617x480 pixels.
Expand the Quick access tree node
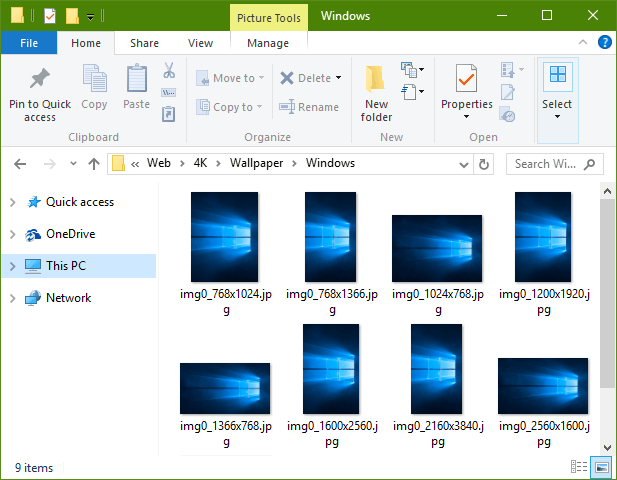point(13,202)
